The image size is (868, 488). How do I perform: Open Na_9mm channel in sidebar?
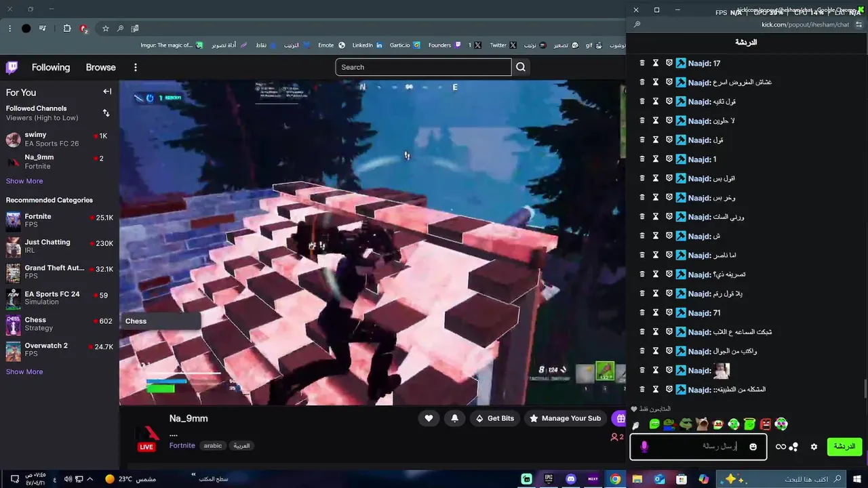tap(60, 161)
